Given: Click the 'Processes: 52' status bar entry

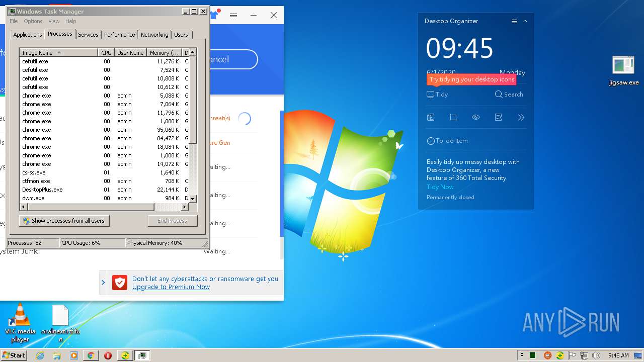Looking at the screenshot, I should tap(33, 243).
